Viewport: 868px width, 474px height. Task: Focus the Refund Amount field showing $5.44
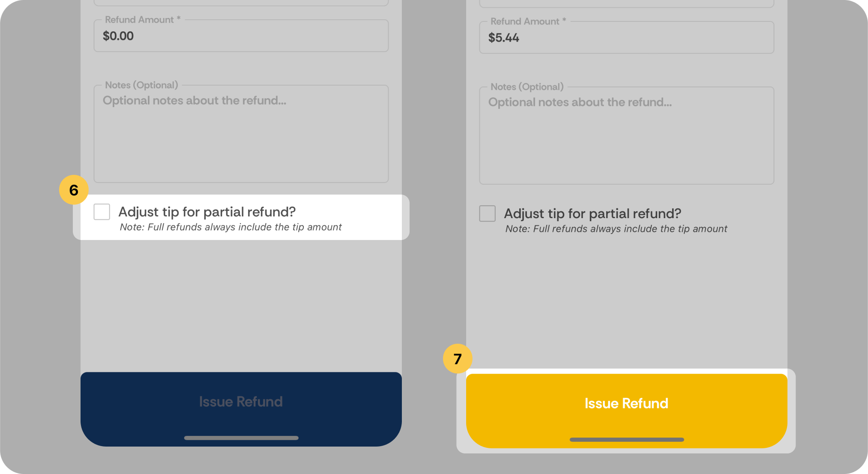click(627, 37)
